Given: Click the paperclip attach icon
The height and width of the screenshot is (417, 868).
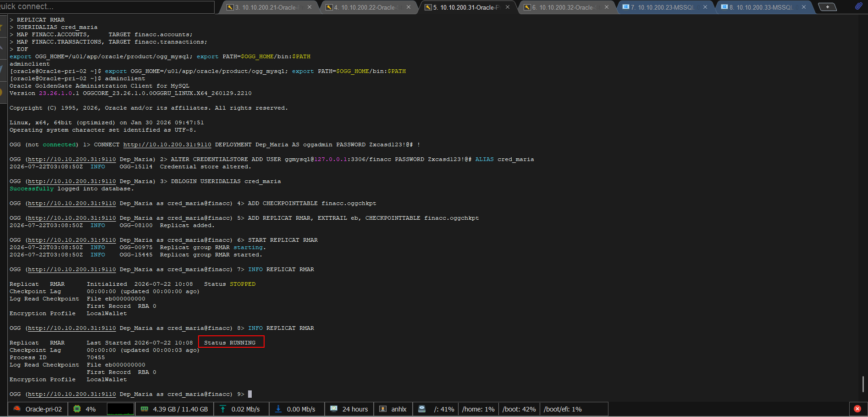Looking at the screenshot, I should [858, 6].
